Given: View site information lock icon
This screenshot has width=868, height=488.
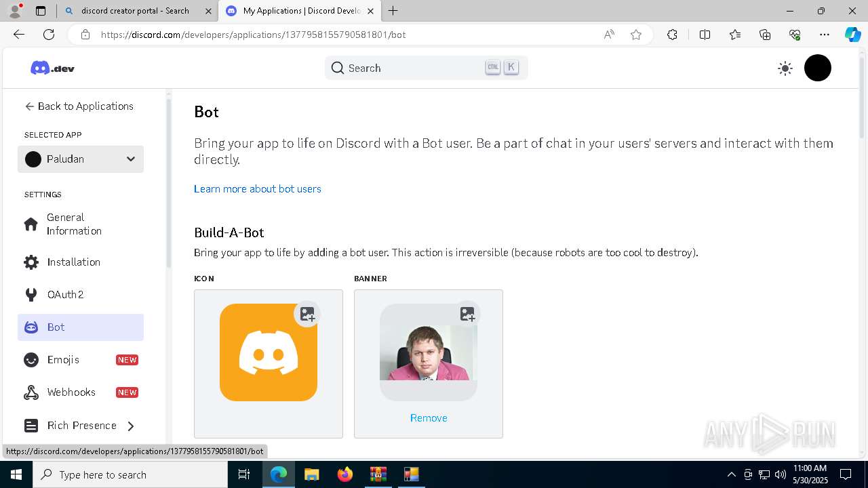Looking at the screenshot, I should pyautogui.click(x=85, y=35).
